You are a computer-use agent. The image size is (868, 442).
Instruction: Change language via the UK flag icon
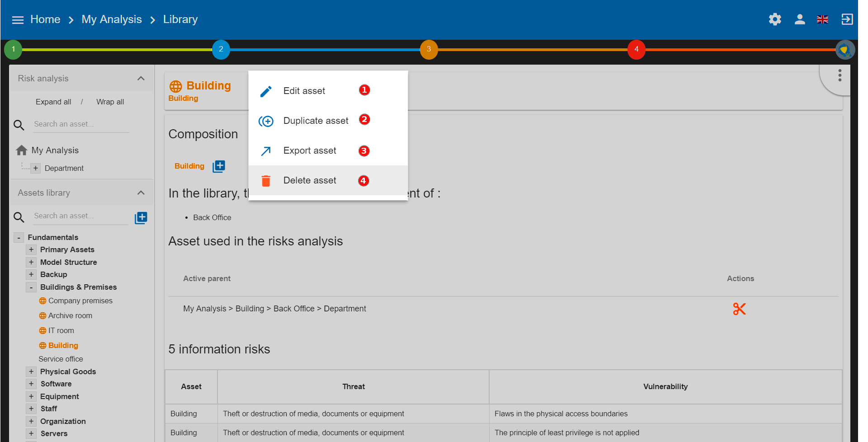pyautogui.click(x=823, y=19)
